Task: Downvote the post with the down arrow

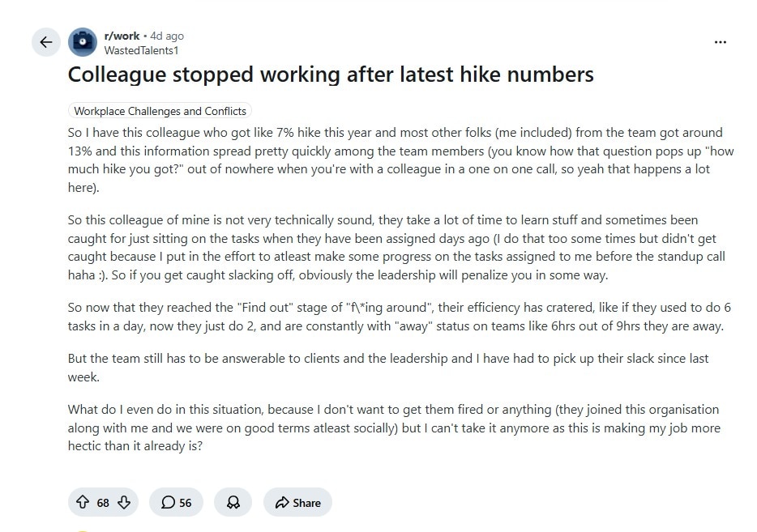Action: (124, 502)
